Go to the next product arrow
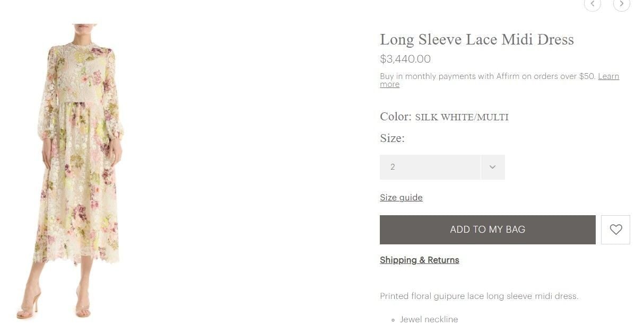The image size is (644, 326). pos(621,4)
